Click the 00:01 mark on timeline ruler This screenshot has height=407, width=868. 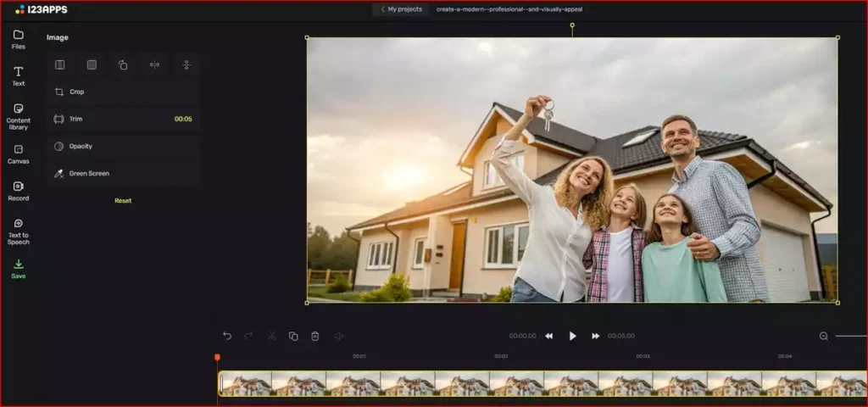click(x=359, y=356)
